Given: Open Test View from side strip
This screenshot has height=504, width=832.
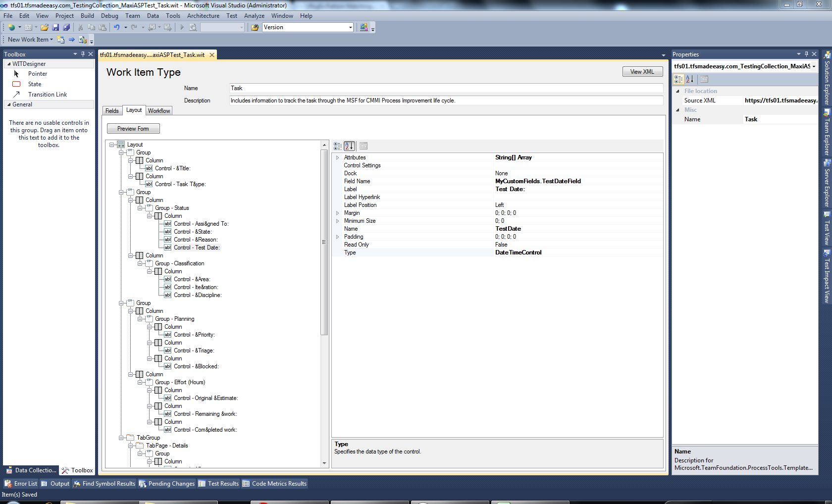Looking at the screenshot, I should (x=827, y=229).
